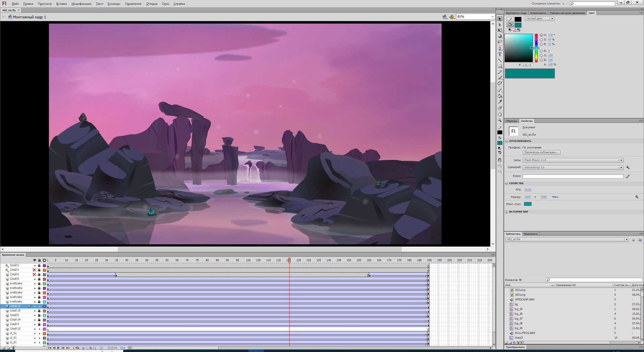This screenshot has width=644, height=352.
Task: Click the stage height value 1080
Action: click(544, 197)
